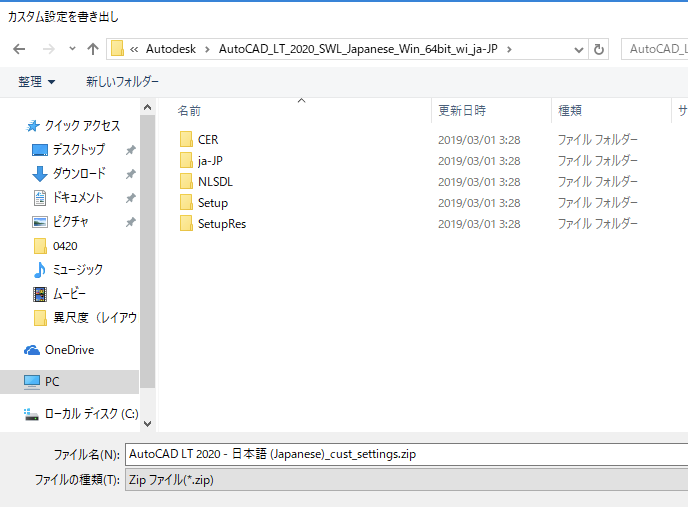
Task: Open ムービー in the navigation pane
Action: click(x=69, y=294)
